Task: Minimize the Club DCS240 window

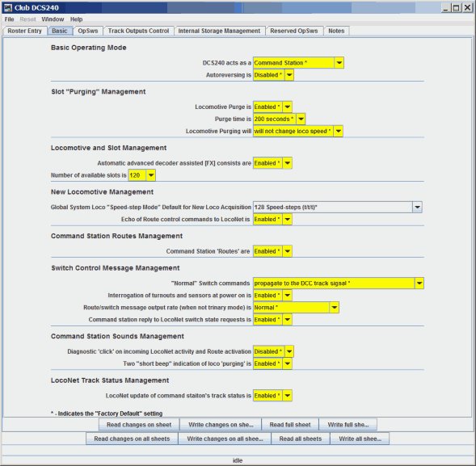Action: tap(445, 8)
